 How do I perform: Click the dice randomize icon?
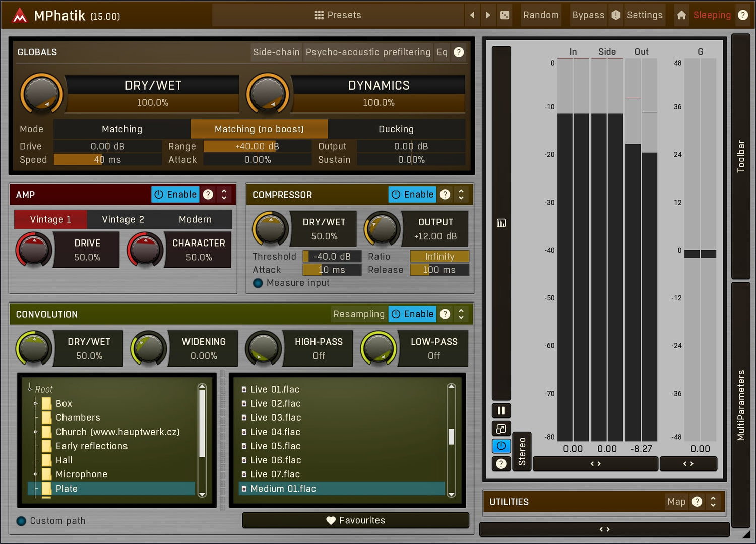[x=505, y=15]
